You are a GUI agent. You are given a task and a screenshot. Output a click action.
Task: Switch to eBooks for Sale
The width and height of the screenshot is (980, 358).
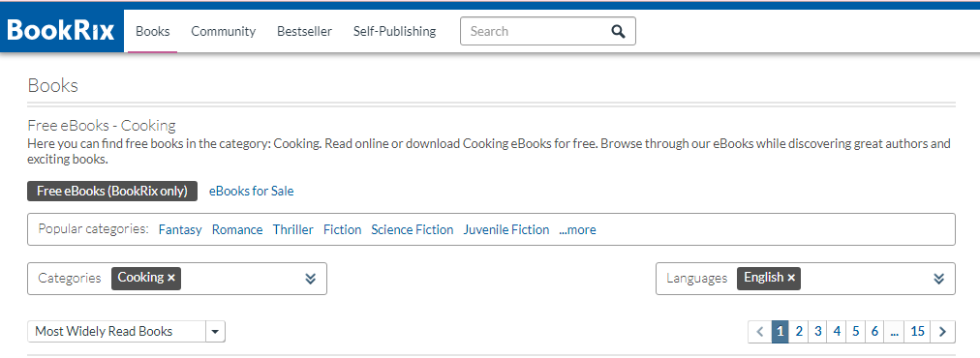coord(251,192)
